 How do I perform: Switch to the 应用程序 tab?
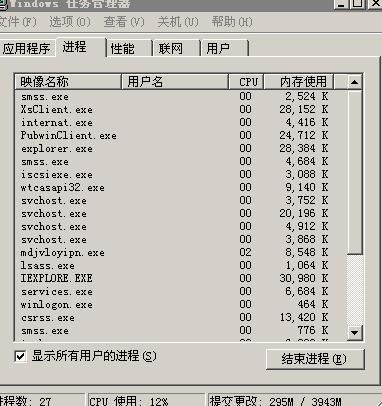tap(27, 49)
